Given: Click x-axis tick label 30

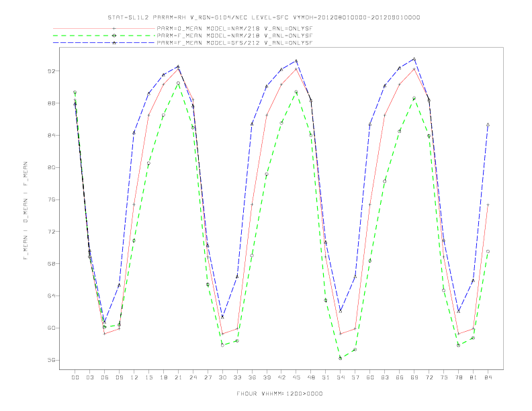Looking at the screenshot, I should pos(222,377).
